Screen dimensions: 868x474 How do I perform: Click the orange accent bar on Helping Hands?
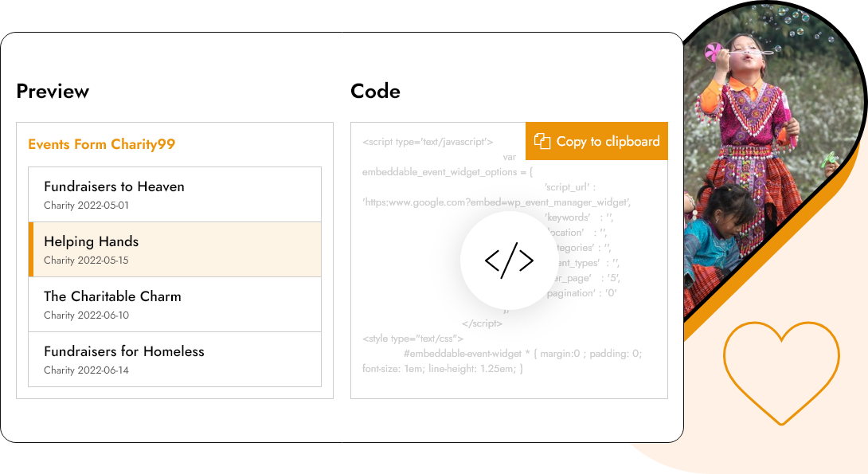pos(31,249)
